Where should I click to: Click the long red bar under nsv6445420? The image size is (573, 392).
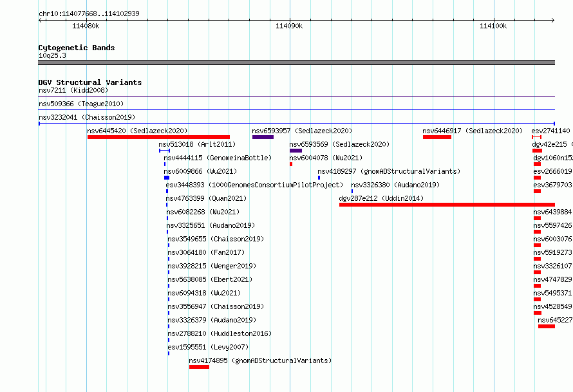(x=158, y=137)
